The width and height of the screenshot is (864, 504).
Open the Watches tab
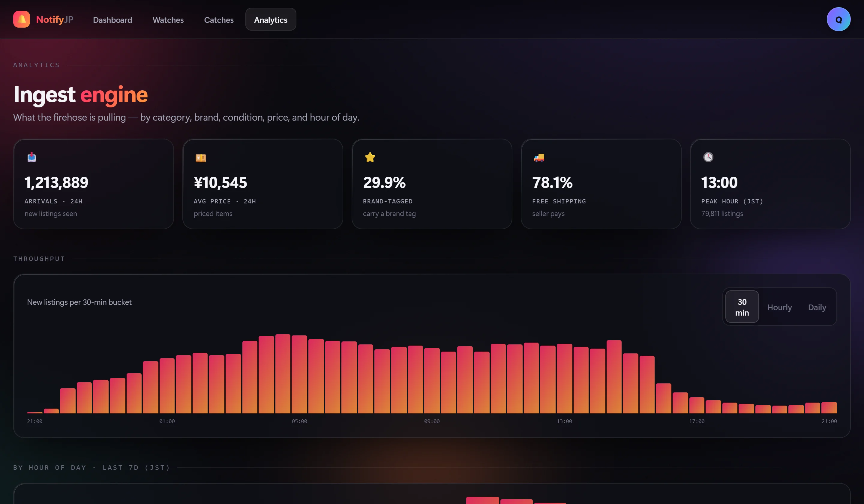coord(168,20)
